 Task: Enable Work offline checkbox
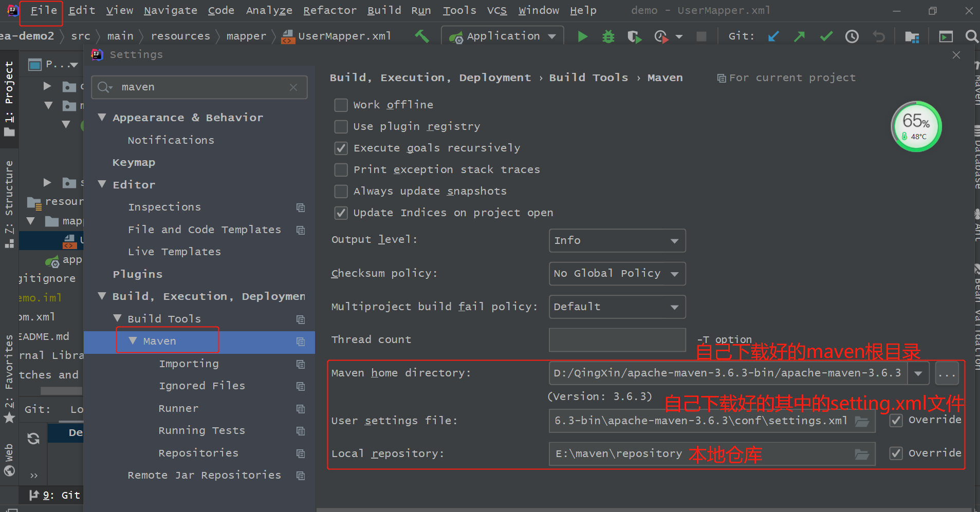[341, 105]
